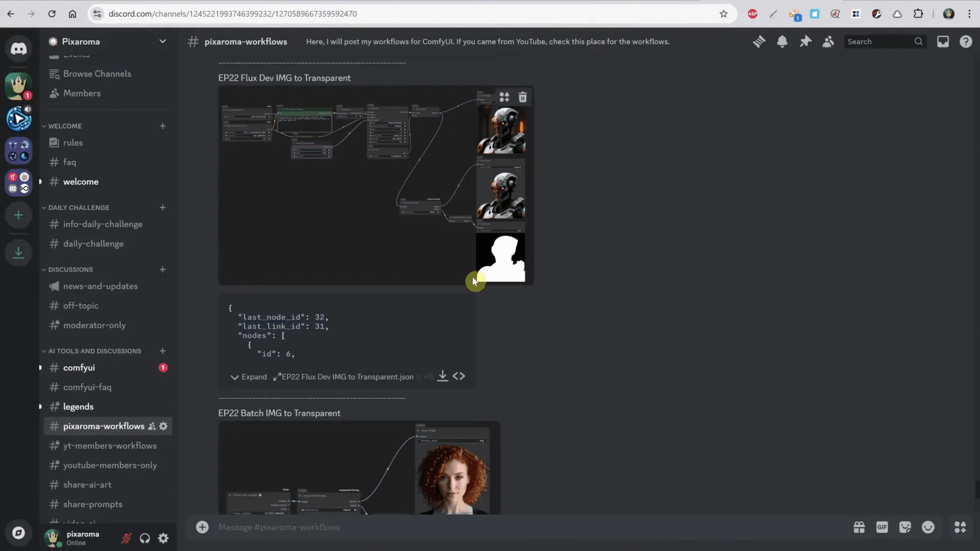Open the legends channel
Viewport: 980px width, 551px height.
pyautogui.click(x=108, y=407)
